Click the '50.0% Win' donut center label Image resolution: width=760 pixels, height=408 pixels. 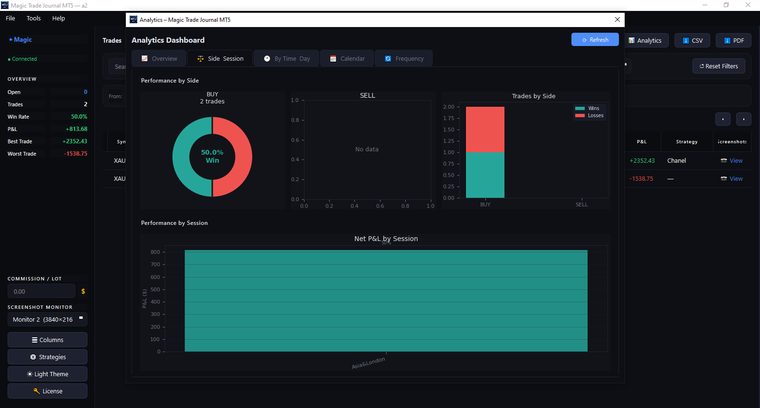click(x=212, y=156)
